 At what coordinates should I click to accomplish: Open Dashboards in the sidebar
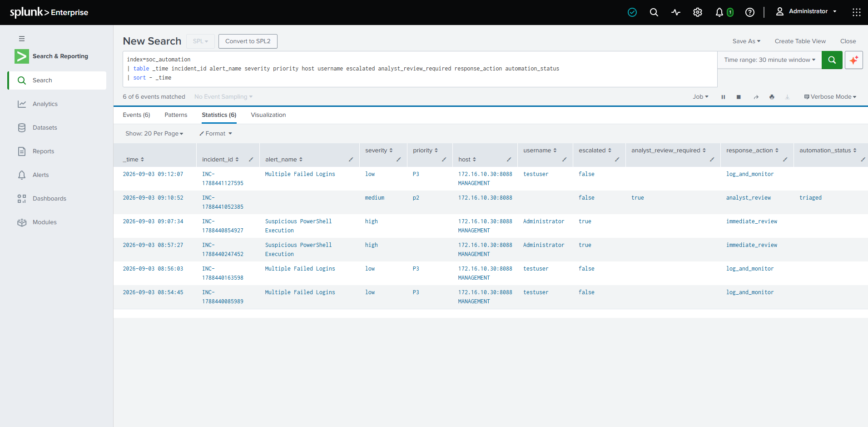coord(57,199)
